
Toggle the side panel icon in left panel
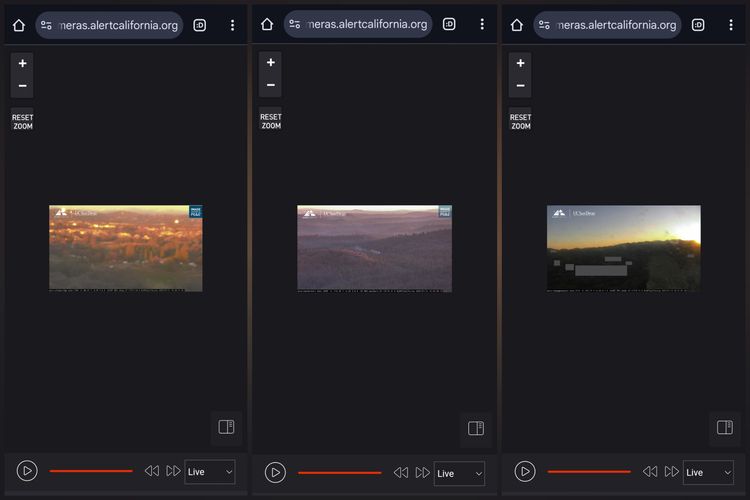[x=226, y=428]
